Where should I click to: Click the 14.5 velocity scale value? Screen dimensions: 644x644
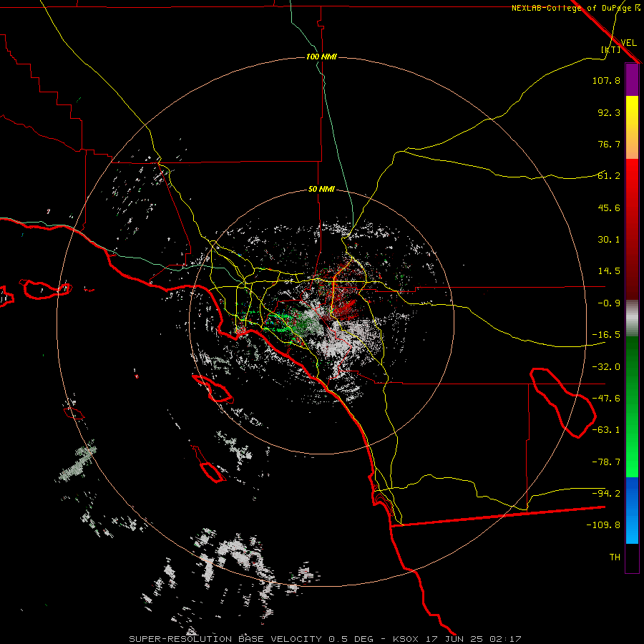609,271
